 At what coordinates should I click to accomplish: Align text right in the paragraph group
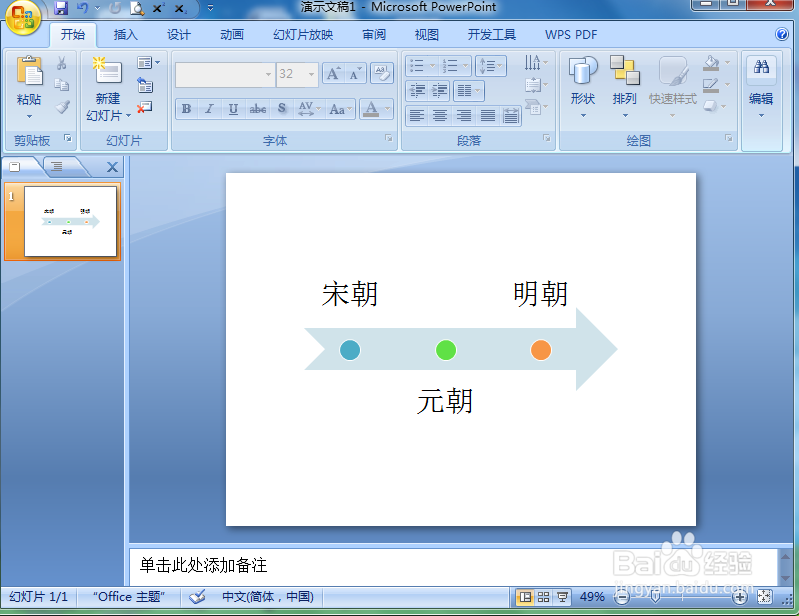463,116
